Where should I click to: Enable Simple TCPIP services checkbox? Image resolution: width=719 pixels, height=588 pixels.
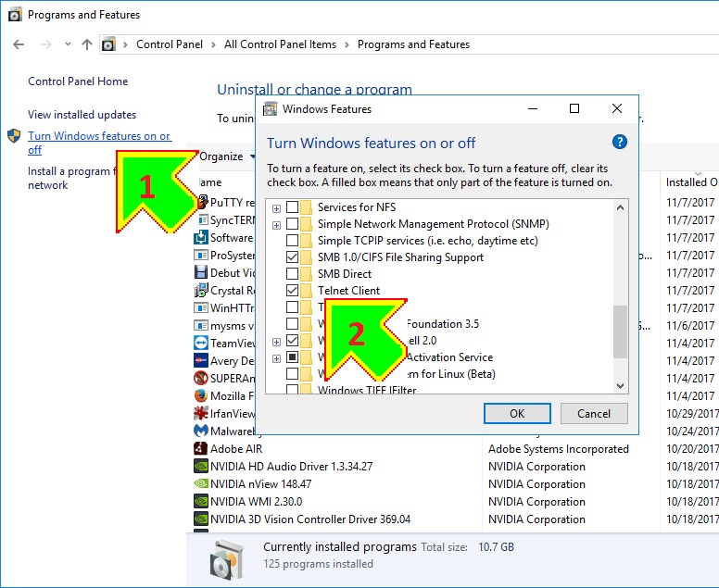[292, 240]
